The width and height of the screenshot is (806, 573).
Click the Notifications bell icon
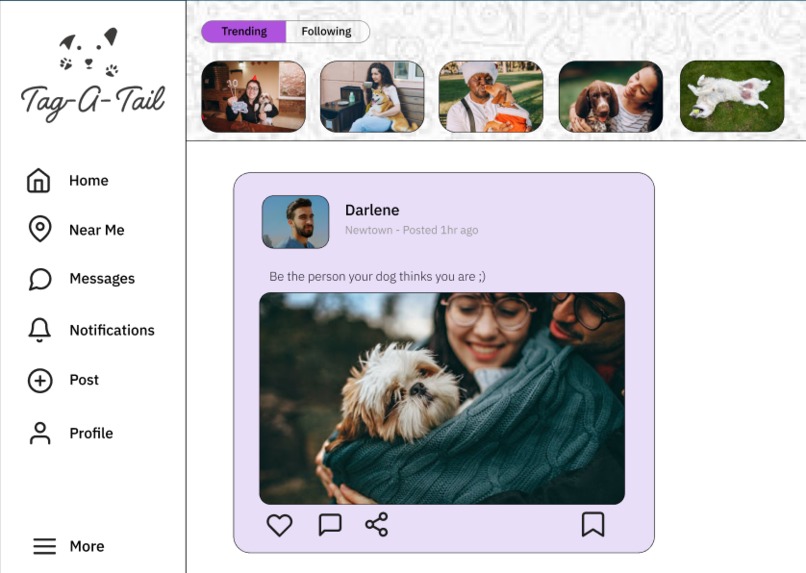(40, 329)
